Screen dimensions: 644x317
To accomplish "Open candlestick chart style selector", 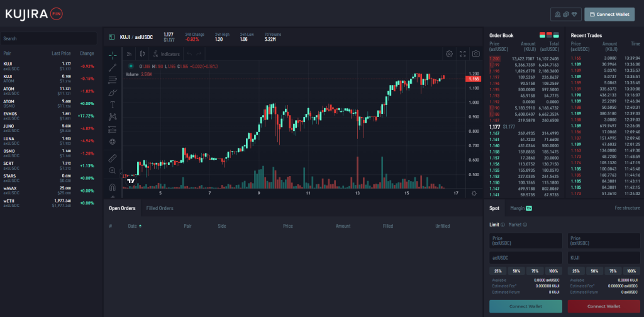I will (x=143, y=54).
